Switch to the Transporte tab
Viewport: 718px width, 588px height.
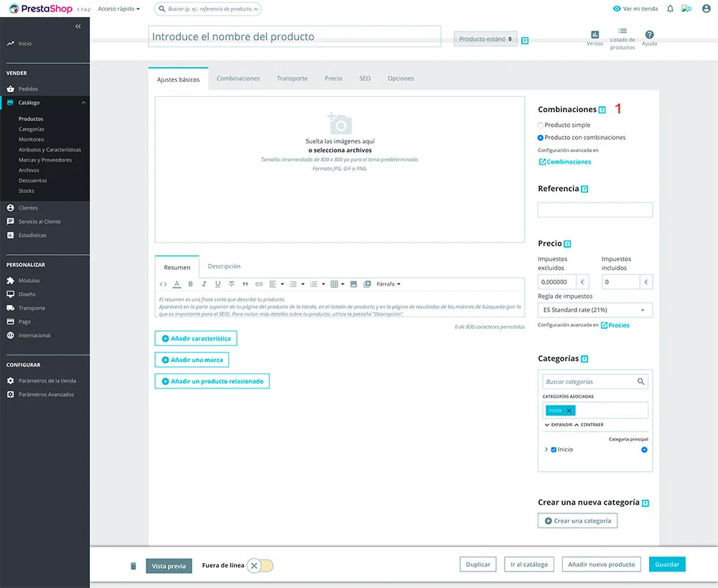[x=292, y=78]
